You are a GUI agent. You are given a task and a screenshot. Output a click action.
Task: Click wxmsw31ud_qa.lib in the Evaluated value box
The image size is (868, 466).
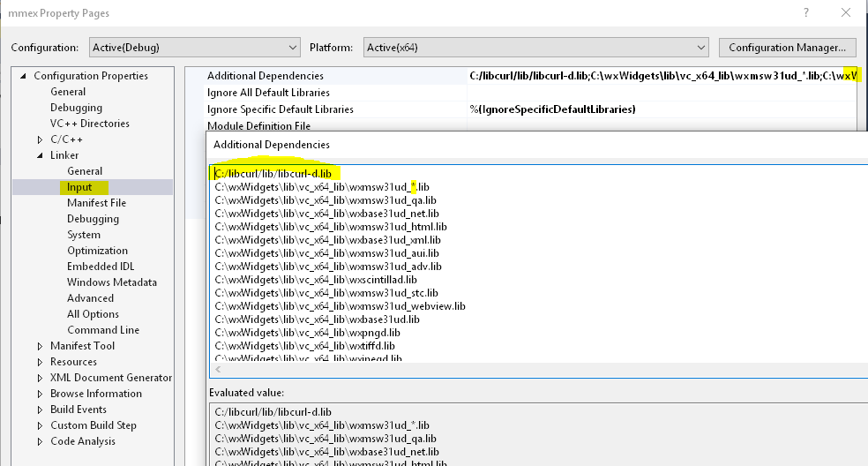[x=325, y=439]
